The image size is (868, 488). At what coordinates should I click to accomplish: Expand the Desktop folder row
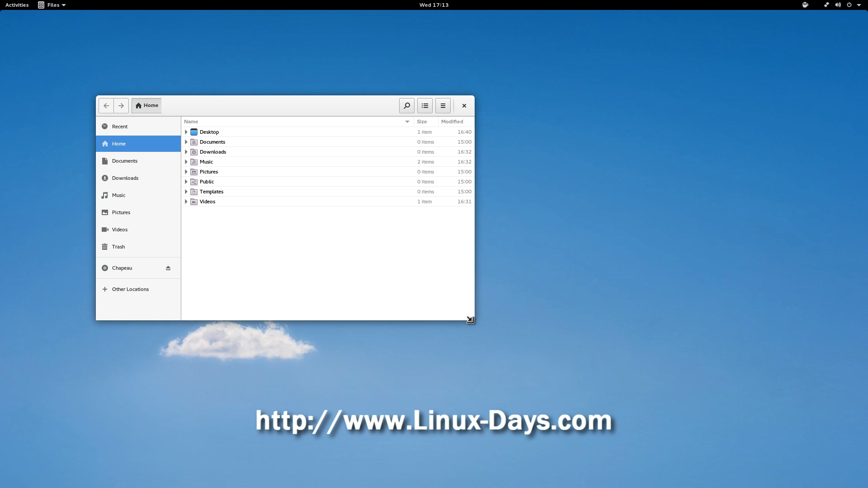click(x=186, y=132)
